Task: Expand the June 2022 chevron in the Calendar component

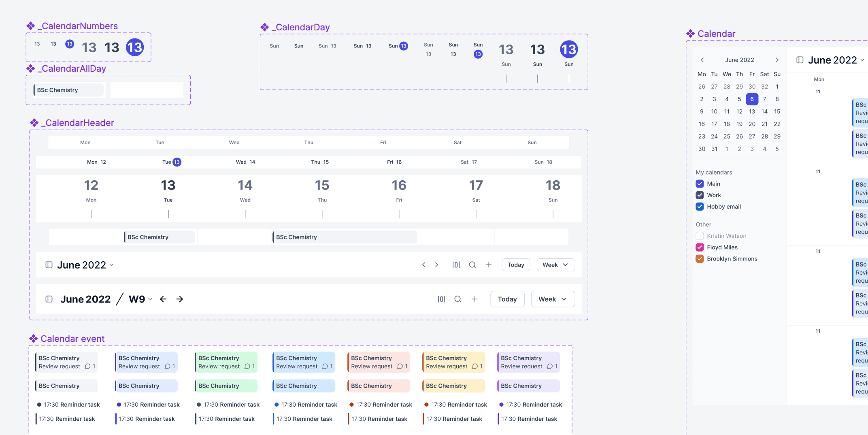Action: click(862, 60)
